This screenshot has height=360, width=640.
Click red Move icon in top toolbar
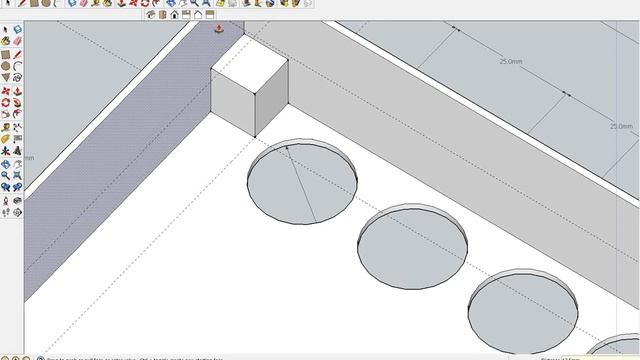(x=133, y=3)
